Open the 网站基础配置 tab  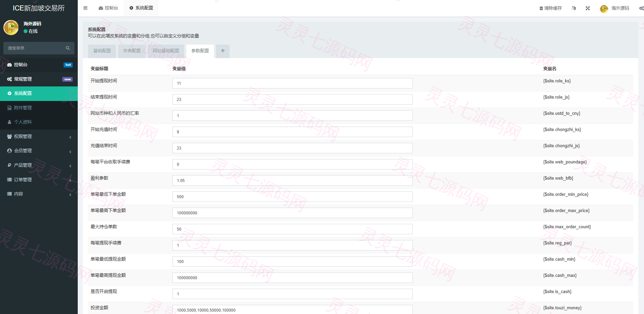(x=166, y=51)
